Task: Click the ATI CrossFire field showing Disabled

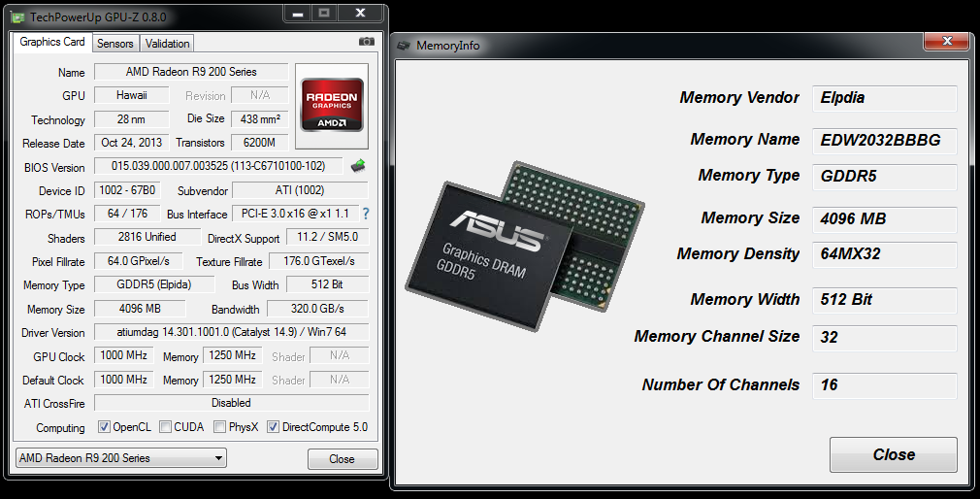Action: (x=231, y=403)
